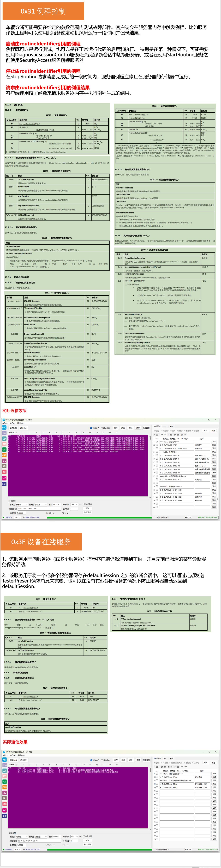Click 清屏 button in upper H7-TOOL window
The width and height of the screenshot is (221, 868).
click(x=138, y=428)
